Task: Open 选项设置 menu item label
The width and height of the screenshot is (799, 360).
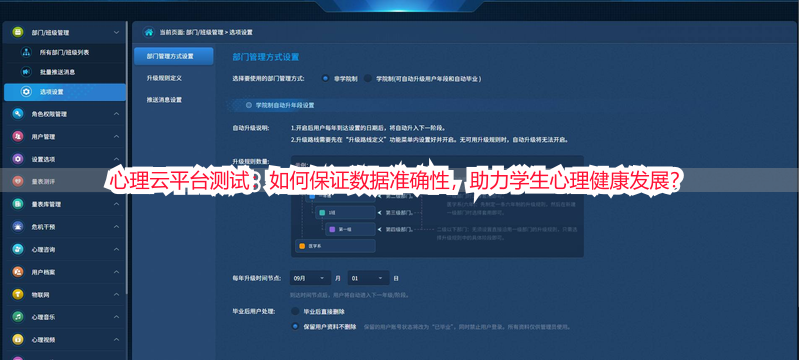Action: [51, 92]
